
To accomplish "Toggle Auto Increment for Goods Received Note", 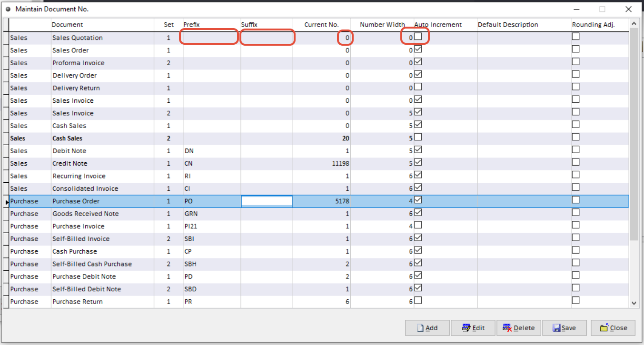I will click(418, 212).
